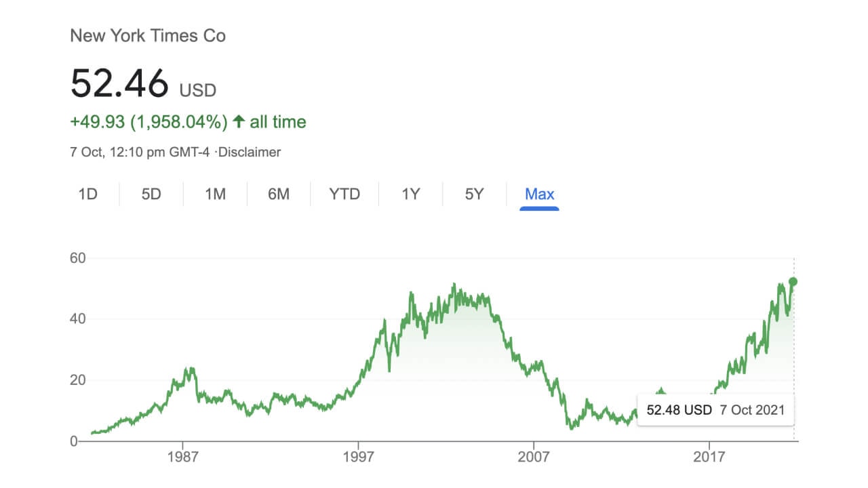868x488 pixels.
Task: Pick the 2017 year axis label
Action: (709, 456)
